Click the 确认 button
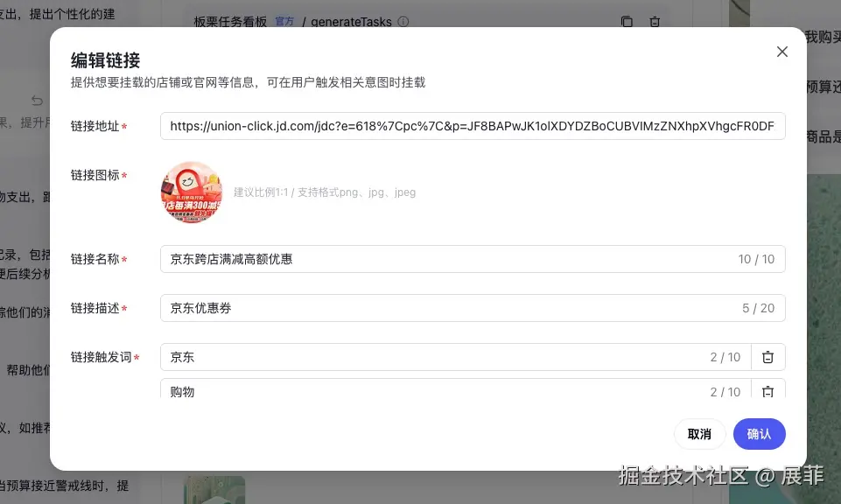841x504 pixels. tap(759, 434)
